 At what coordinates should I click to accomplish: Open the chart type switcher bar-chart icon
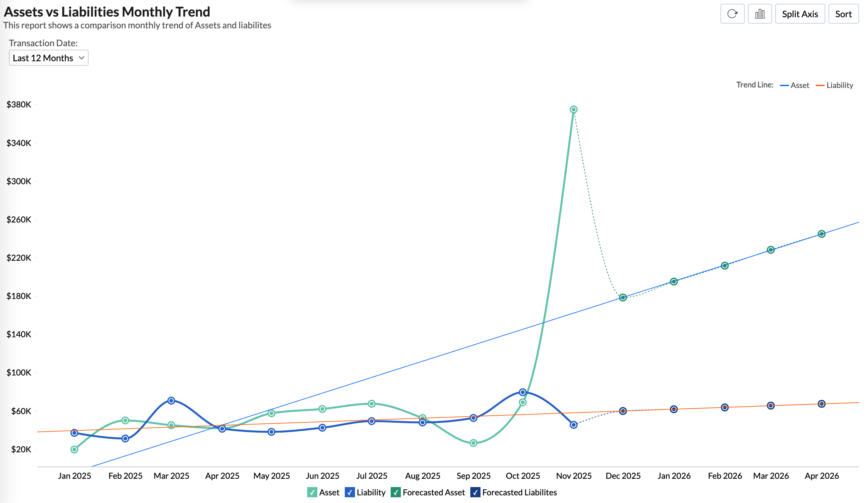[760, 14]
